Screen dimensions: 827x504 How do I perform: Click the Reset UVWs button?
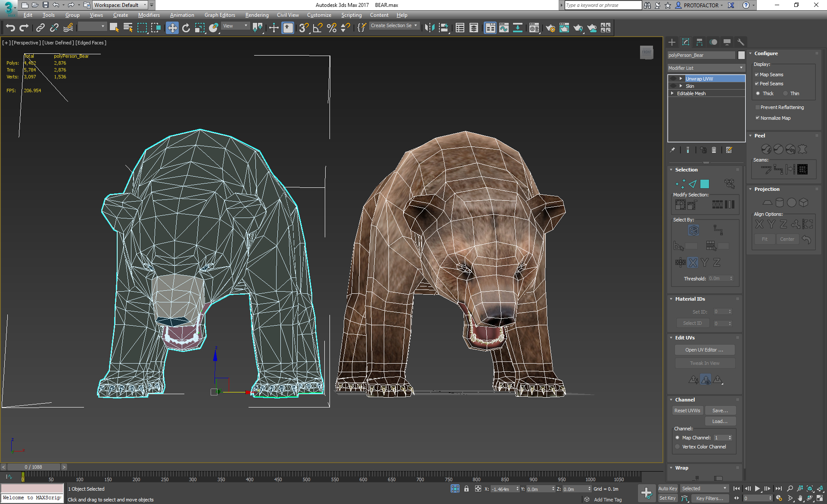(x=687, y=410)
